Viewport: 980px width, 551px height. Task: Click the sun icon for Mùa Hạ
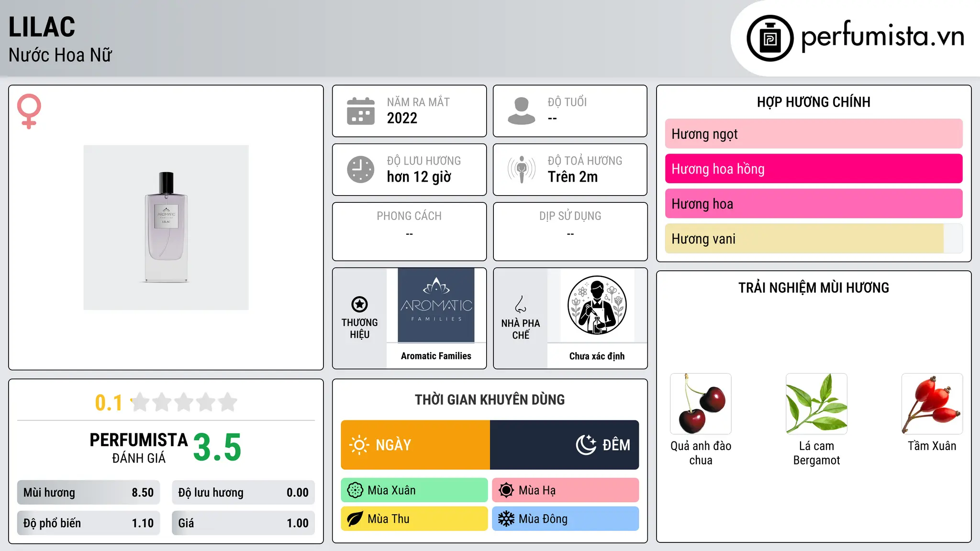tap(506, 490)
